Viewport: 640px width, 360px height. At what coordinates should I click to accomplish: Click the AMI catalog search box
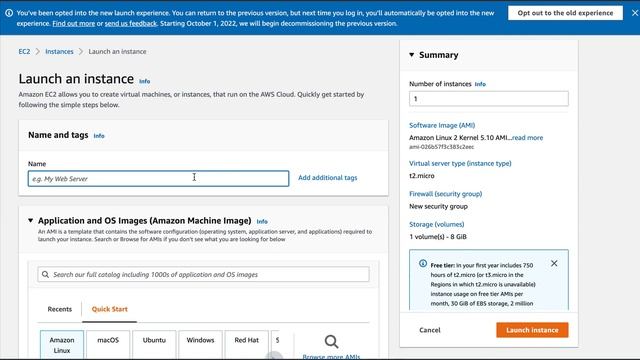pyautogui.click(x=203, y=274)
